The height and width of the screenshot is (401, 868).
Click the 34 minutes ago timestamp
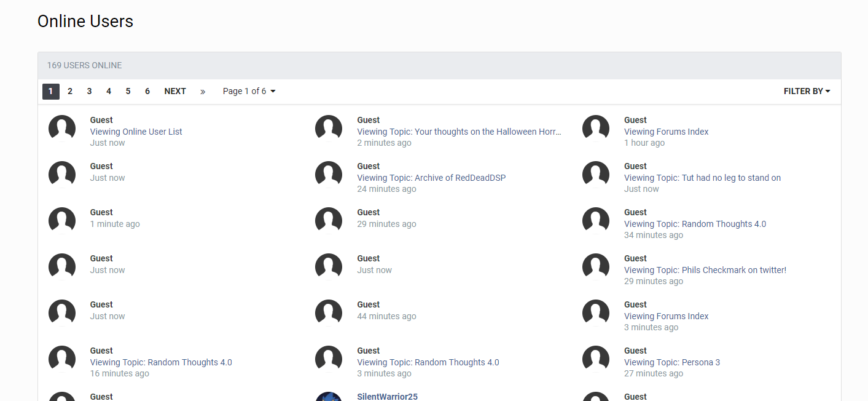pos(654,235)
